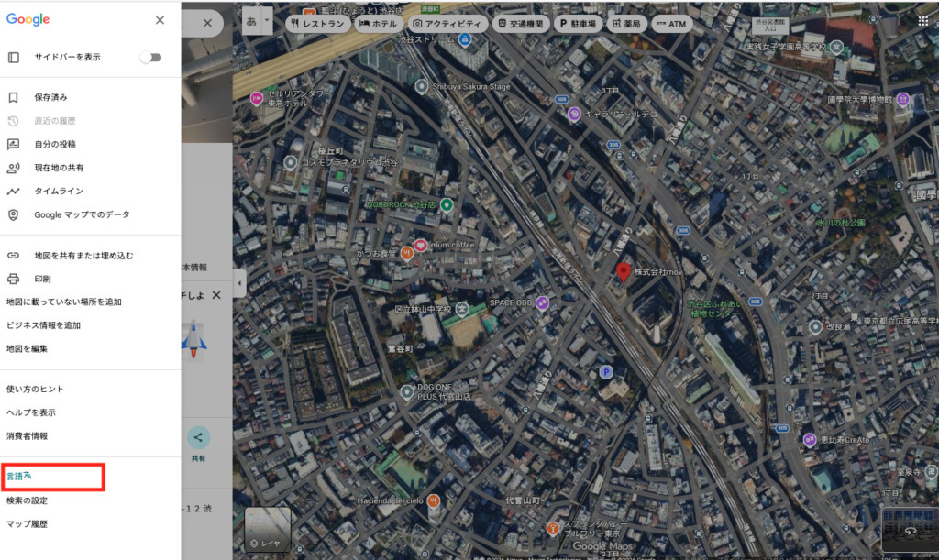Click the ATM category chip
Screen dimensions: 939x560
pyautogui.click(x=672, y=23)
